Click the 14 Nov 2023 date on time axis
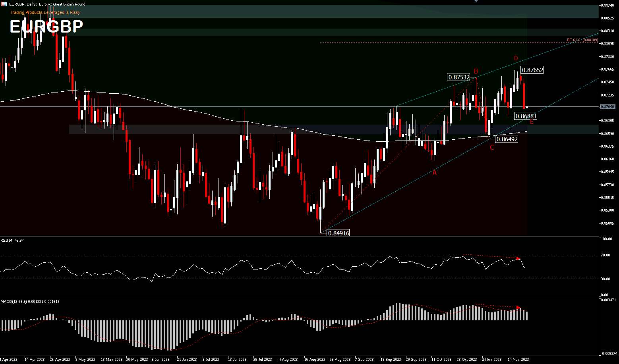The width and height of the screenshot is (619, 364). [518, 359]
